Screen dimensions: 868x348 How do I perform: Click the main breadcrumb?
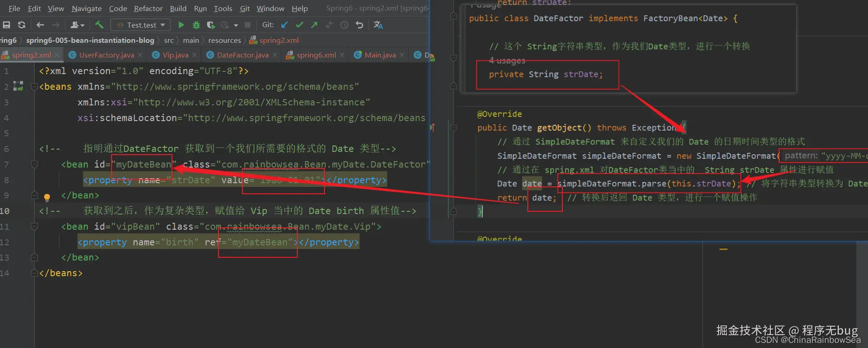(191, 40)
